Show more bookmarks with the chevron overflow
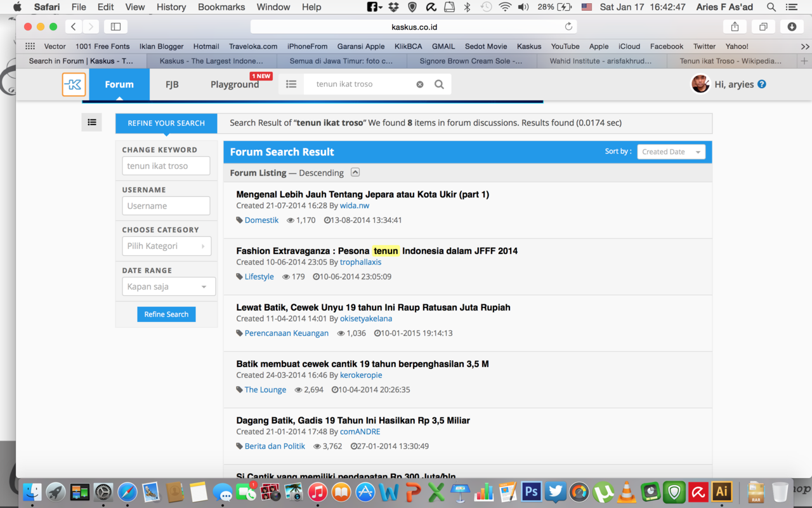The height and width of the screenshot is (508, 812). pos(805,46)
